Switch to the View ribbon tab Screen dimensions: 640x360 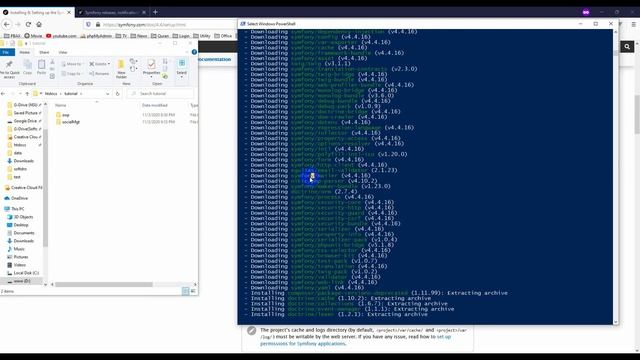coord(62,52)
